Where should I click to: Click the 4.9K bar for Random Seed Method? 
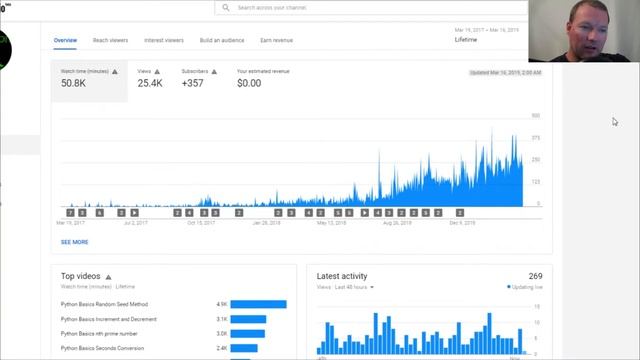[258, 304]
